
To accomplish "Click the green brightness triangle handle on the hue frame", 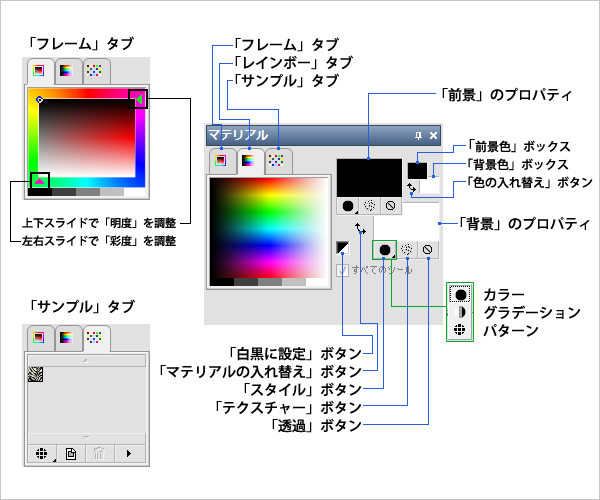I will 140,99.
